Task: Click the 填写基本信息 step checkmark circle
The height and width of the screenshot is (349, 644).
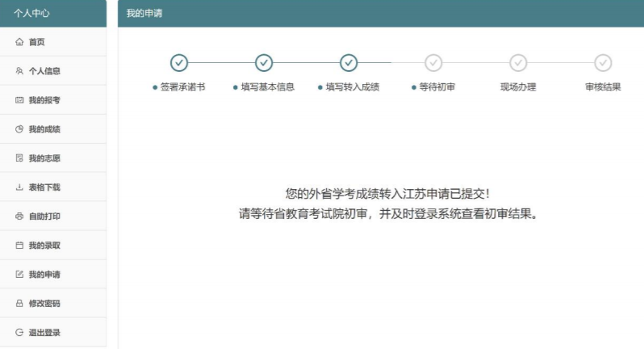Action: 264,62
